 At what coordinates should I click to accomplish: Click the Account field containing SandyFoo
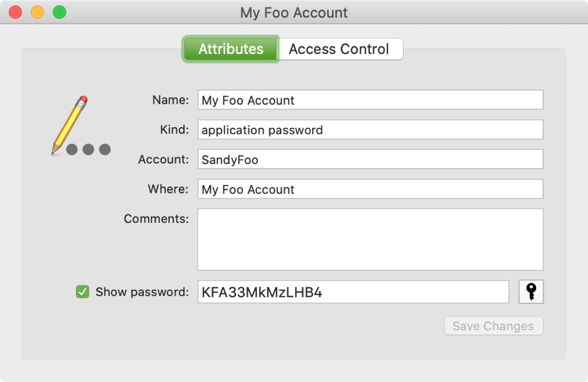point(370,159)
